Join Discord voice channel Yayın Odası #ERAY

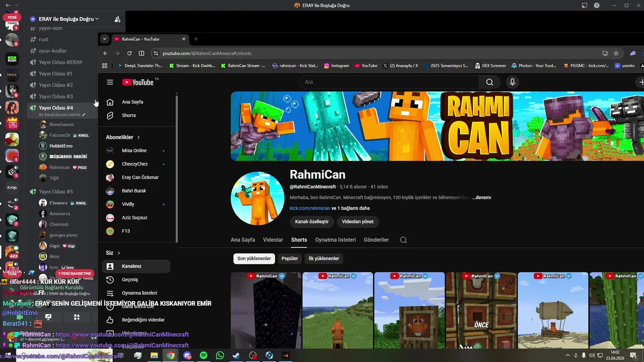pos(60,62)
